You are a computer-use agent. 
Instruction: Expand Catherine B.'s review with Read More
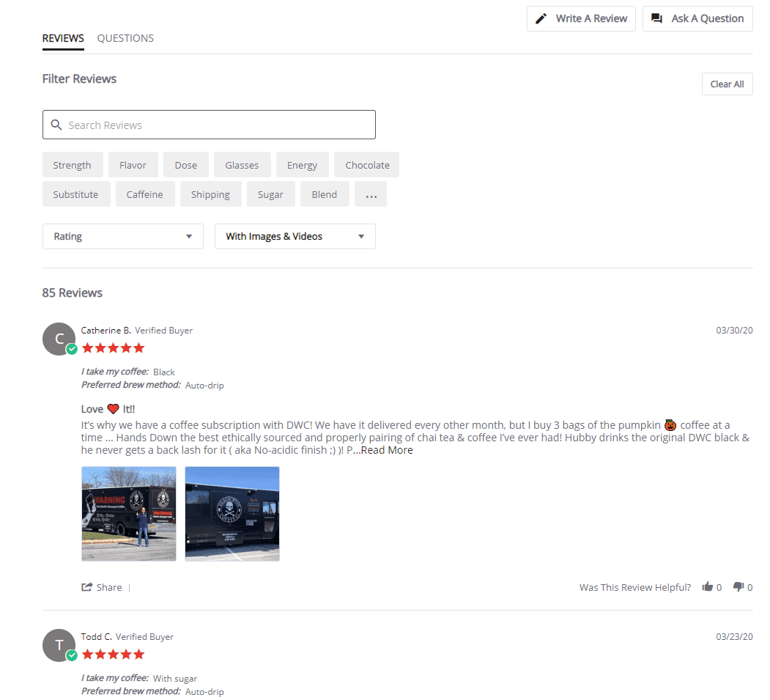(x=387, y=450)
